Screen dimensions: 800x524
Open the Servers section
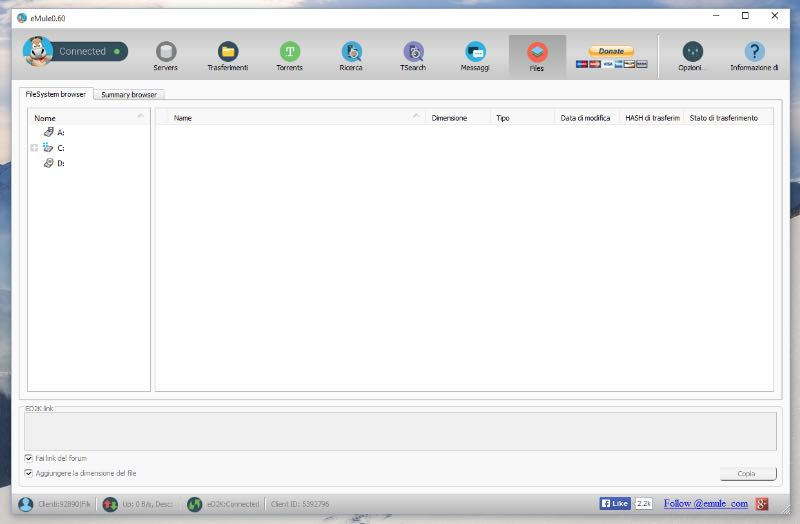point(166,56)
